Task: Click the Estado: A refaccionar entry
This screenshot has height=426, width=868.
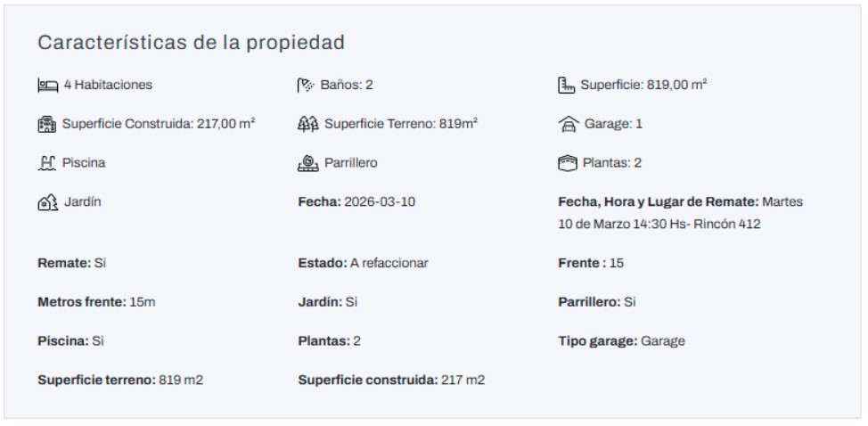Action: tap(363, 264)
